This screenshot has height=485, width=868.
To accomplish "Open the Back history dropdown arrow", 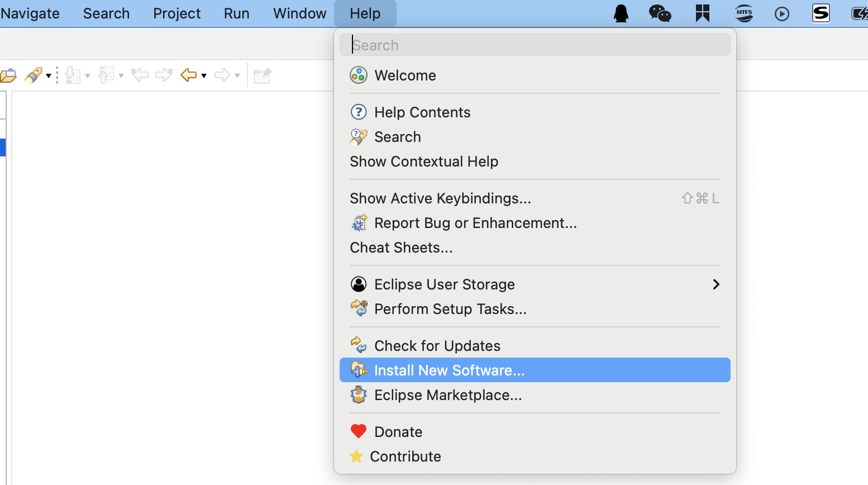I will tap(204, 76).
